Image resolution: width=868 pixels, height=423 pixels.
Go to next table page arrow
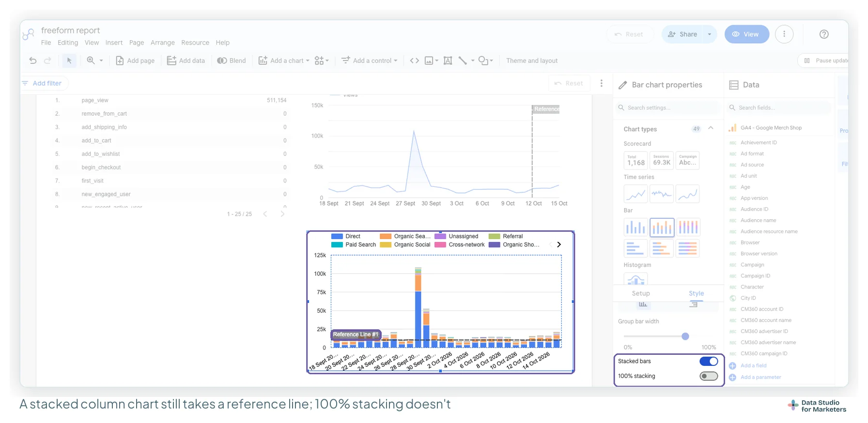click(x=282, y=214)
